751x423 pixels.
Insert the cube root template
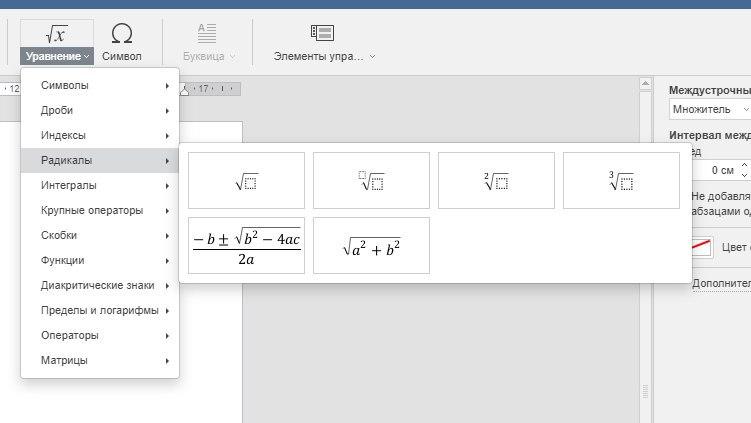621,181
